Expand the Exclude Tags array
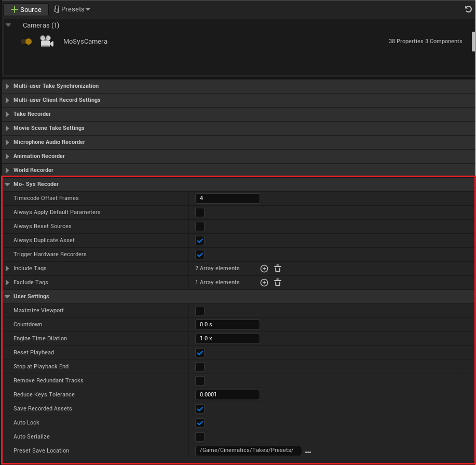Screen dimensions: 476x465 coord(7,283)
